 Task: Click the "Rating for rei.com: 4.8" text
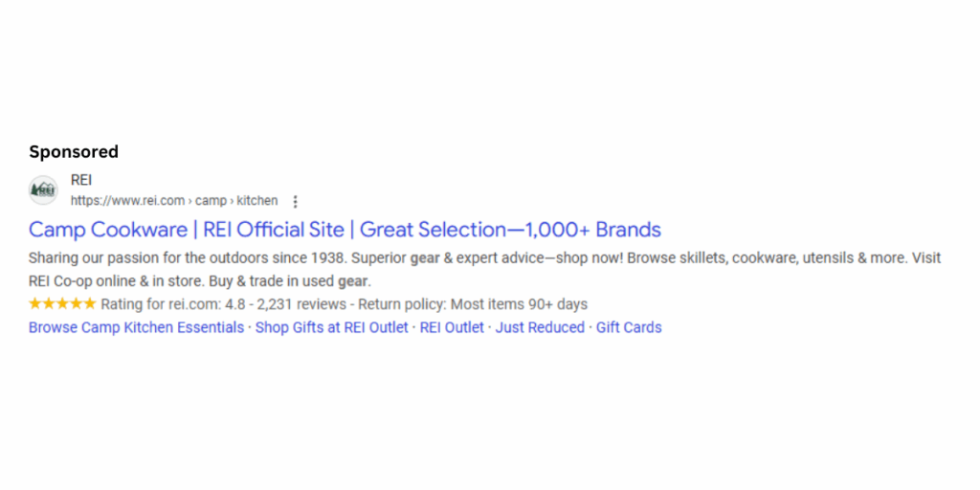coord(172,304)
